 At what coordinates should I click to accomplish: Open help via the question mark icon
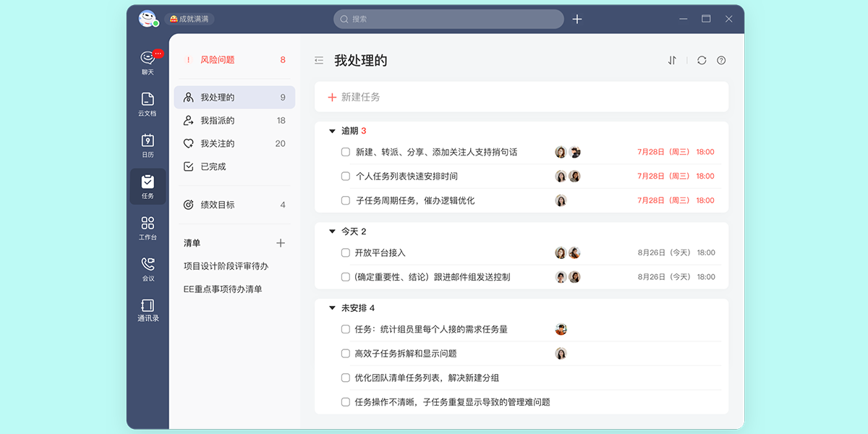click(x=721, y=61)
